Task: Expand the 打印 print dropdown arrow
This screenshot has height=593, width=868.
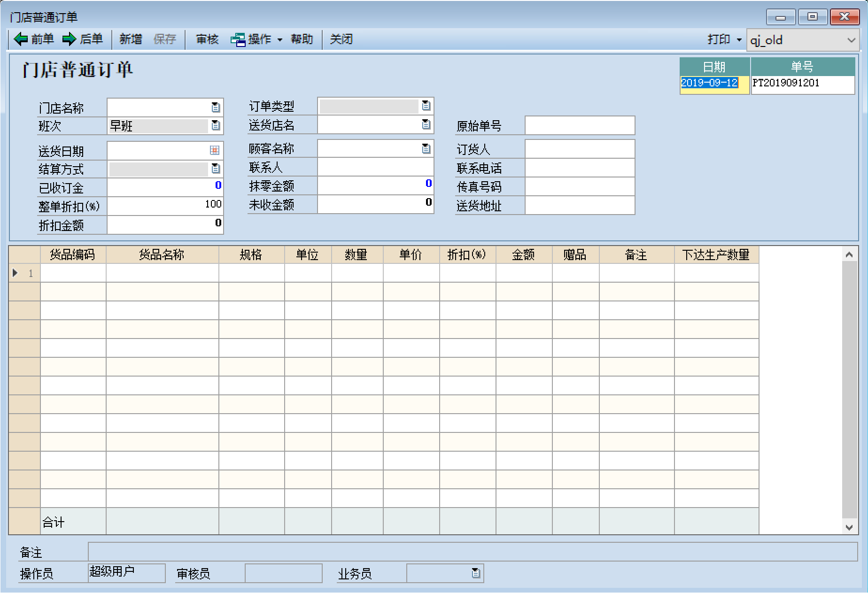Action: coord(739,40)
